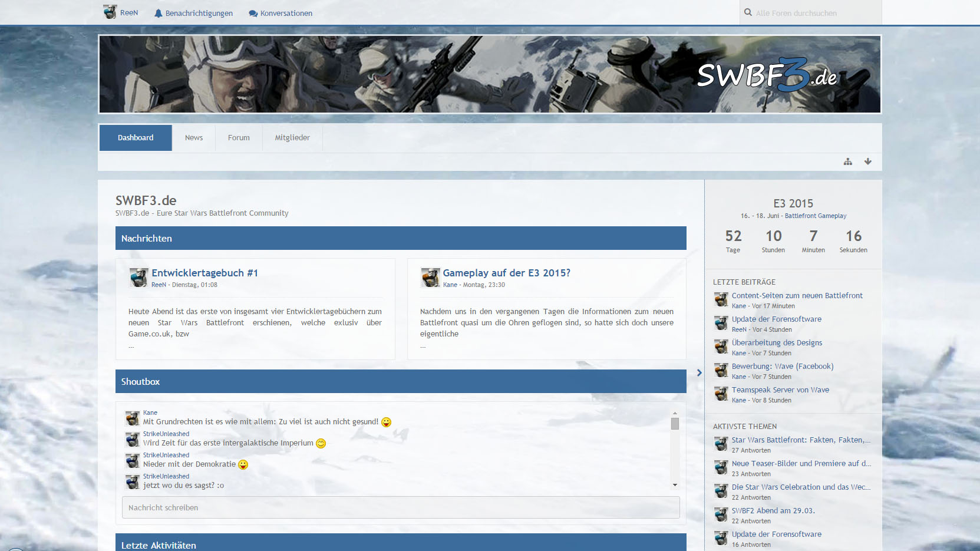Click avatar beside Teamspeak Server von Wave
980x551 pixels.
(x=721, y=394)
